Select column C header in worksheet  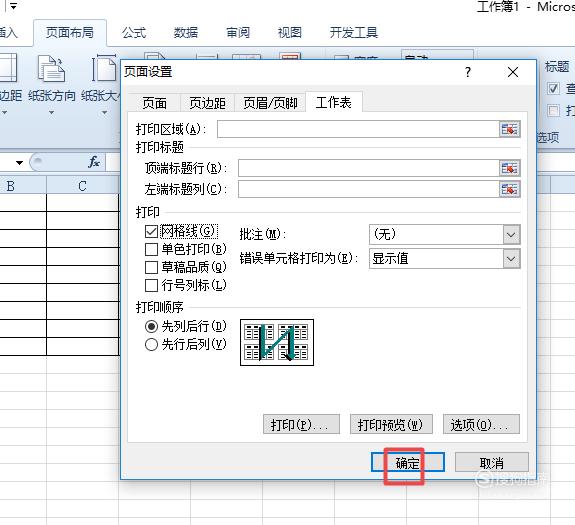[83, 185]
